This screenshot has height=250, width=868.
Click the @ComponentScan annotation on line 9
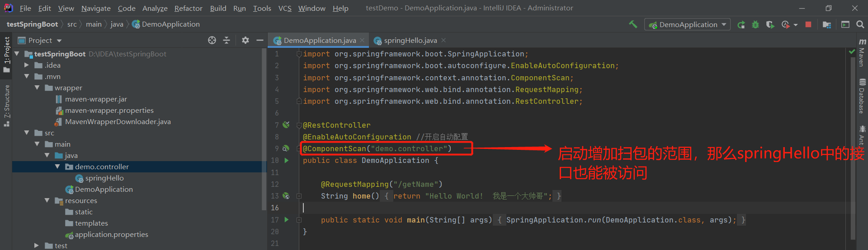(377, 148)
